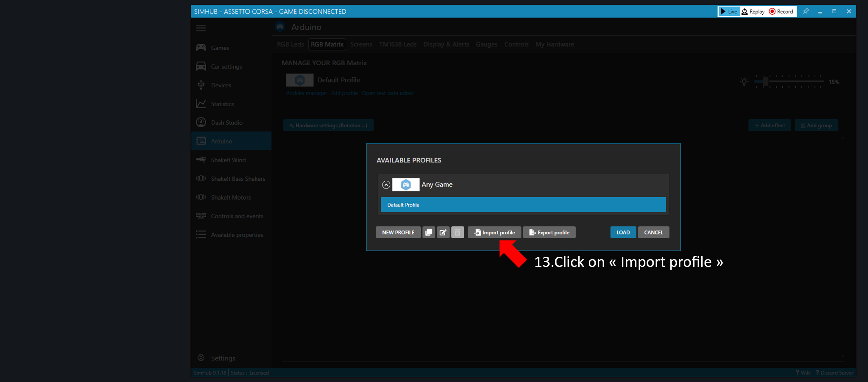The width and height of the screenshot is (868, 382).
Task: Open the Gauges tab
Action: click(486, 44)
